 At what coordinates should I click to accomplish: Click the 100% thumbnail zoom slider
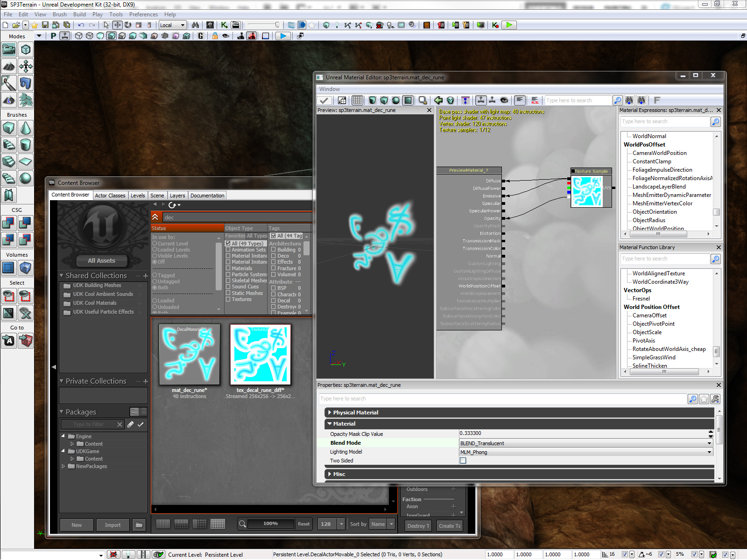271,524
